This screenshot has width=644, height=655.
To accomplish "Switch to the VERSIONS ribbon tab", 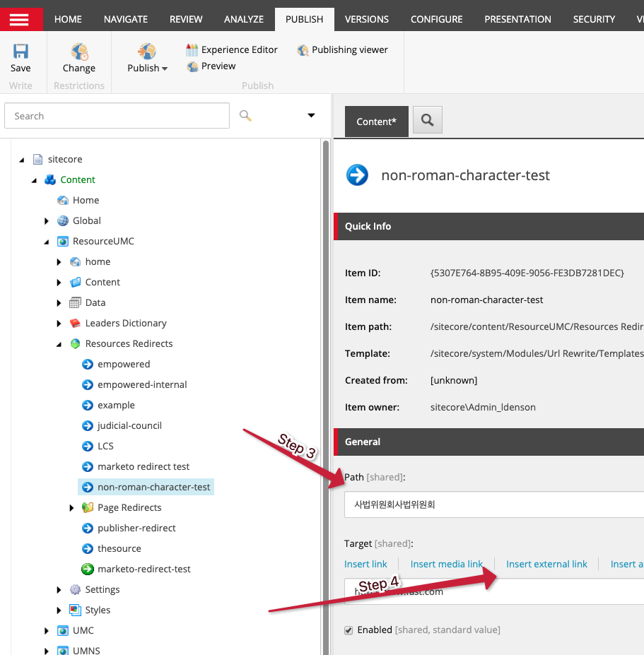I will 366,19.
